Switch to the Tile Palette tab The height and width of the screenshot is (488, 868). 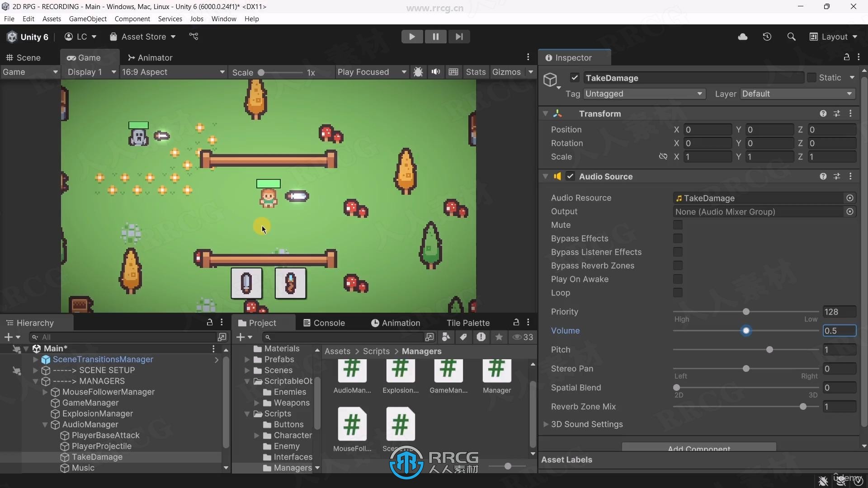(468, 323)
